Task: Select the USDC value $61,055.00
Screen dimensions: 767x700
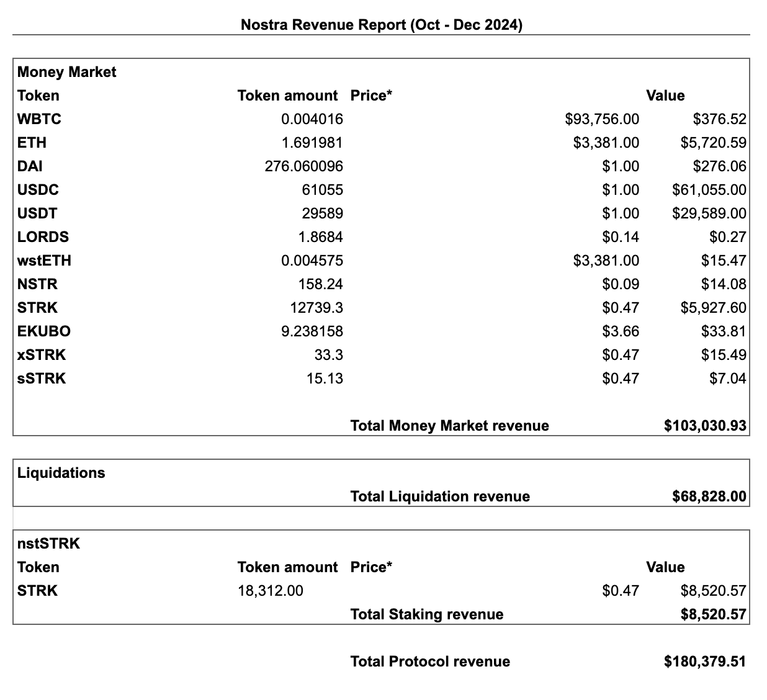Action: 709,190
